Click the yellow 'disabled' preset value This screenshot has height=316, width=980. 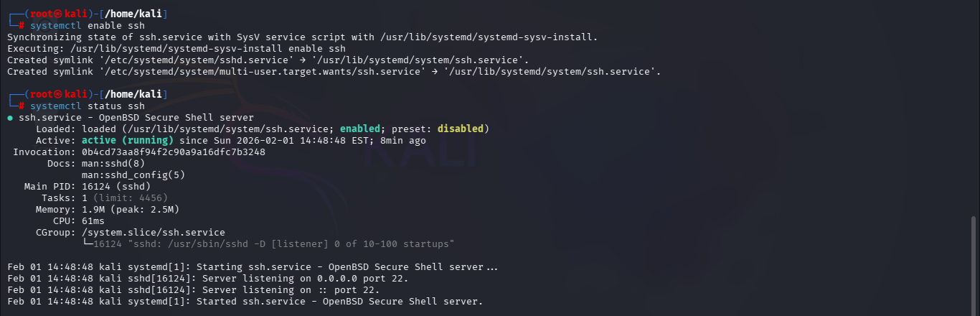(460, 129)
